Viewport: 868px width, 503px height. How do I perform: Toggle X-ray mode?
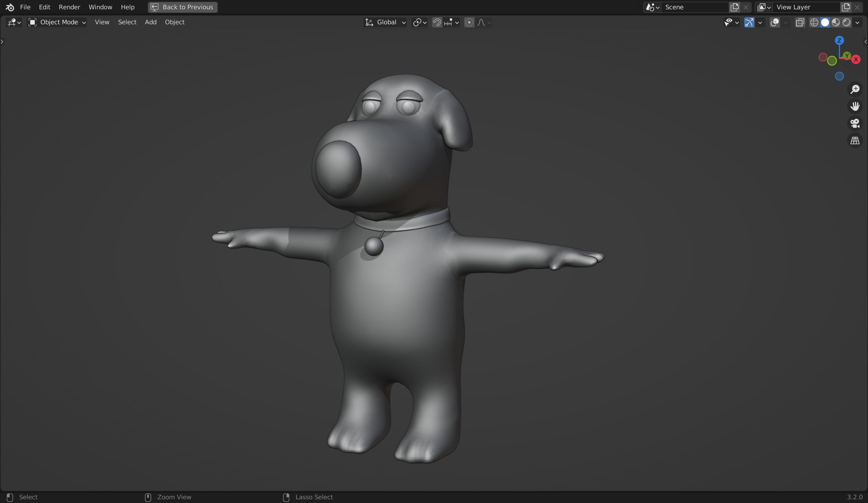(800, 22)
